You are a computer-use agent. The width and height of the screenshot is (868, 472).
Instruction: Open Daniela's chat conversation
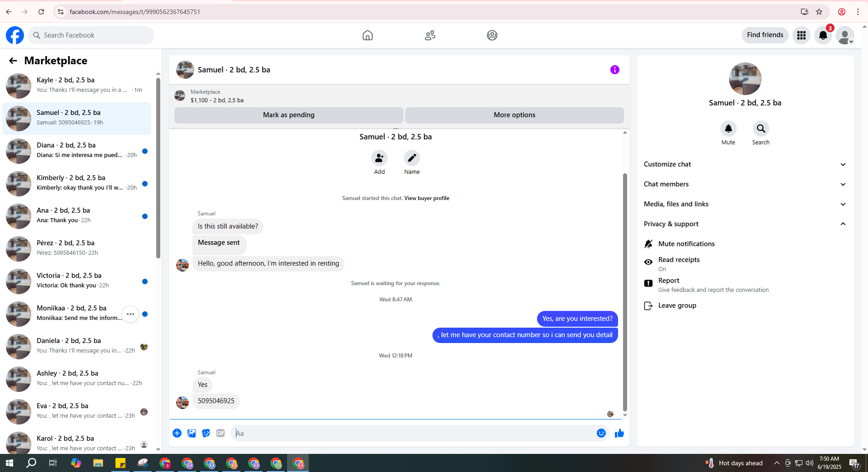(77, 346)
